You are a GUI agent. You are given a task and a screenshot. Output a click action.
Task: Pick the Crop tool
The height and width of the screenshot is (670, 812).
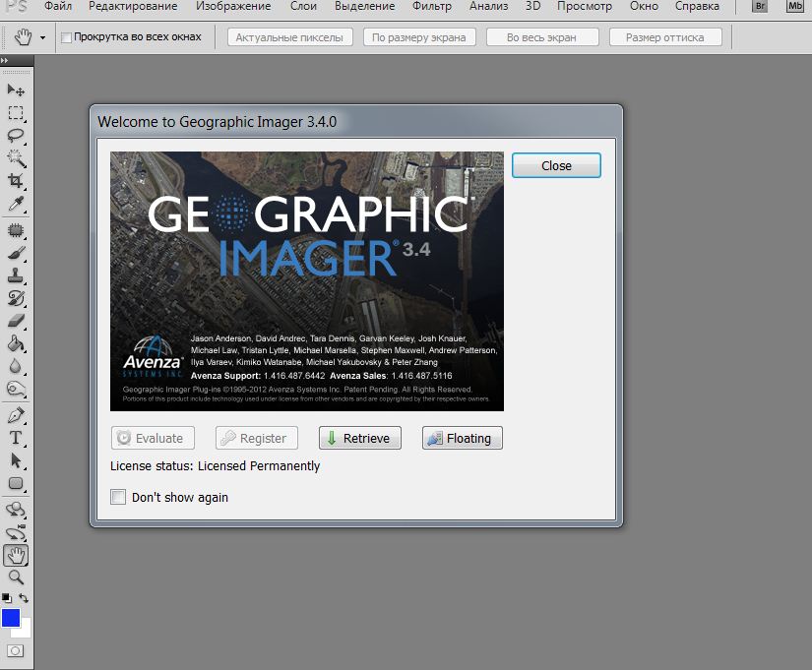pyautogui.click(x=16, y=181)
